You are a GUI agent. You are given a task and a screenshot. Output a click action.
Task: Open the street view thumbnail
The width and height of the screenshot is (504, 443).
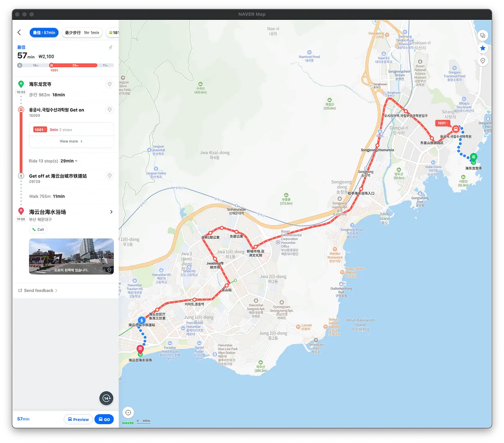pyautogui.click(x=71, y=256)
